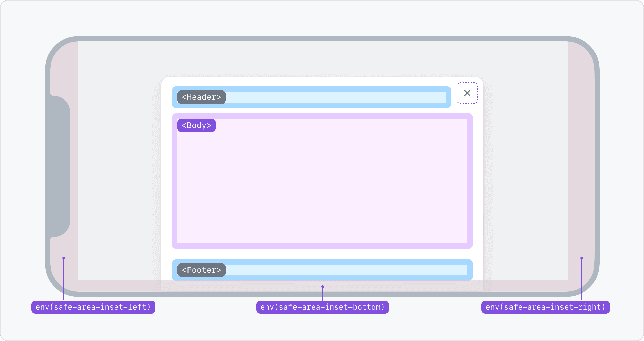644x341 pixels.
Task: Click inside the pink Body content area
Action: pyautogui.click(x=322, y=184)
